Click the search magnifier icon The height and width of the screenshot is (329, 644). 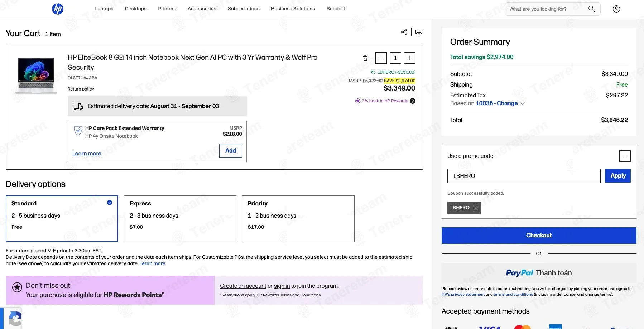click(591, 9)
